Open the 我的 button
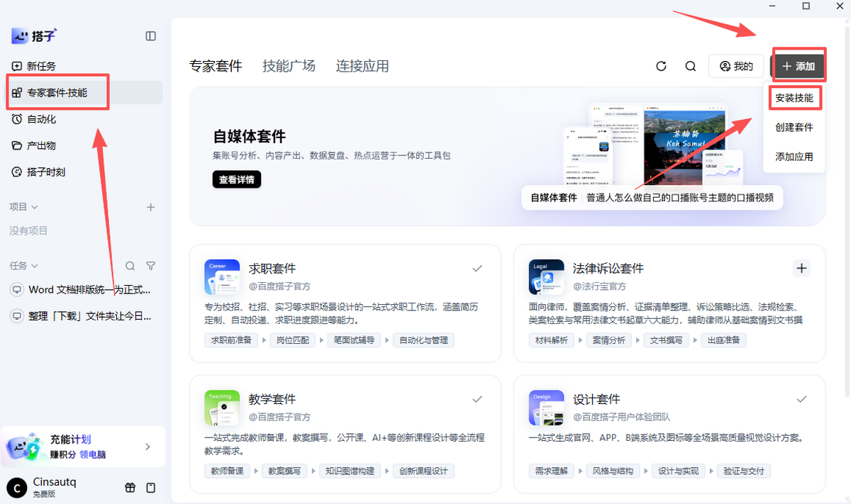The height and width of the screenshot is (504, 851). 736,66
